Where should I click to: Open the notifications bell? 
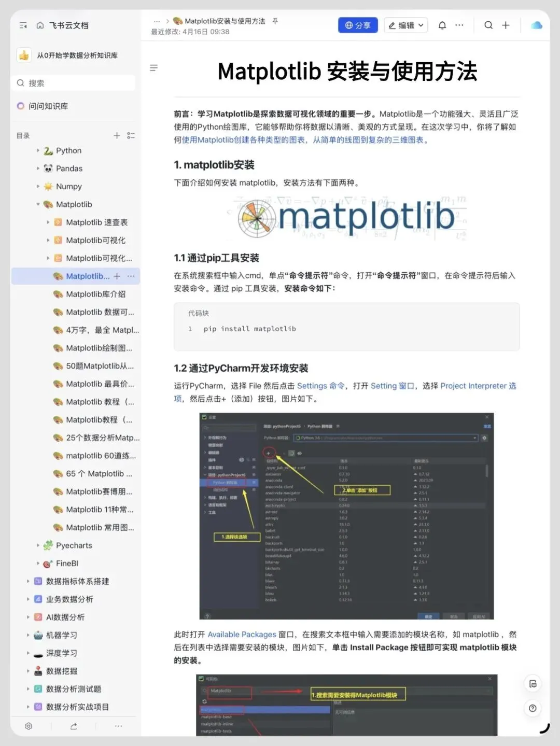pos(442,25)
